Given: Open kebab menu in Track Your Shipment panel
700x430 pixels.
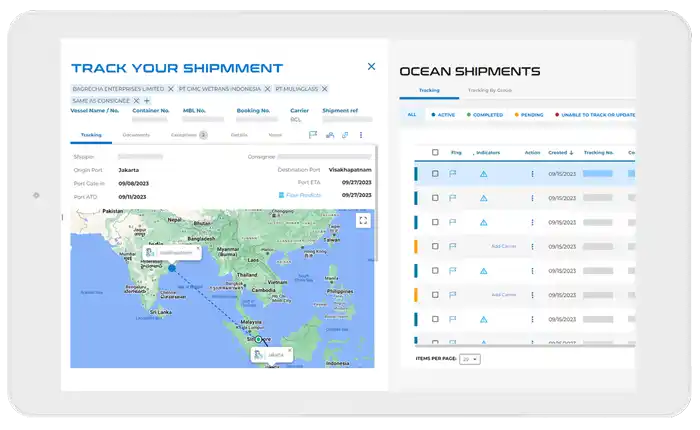Looking at the screenshot, I should coord(361,134).
